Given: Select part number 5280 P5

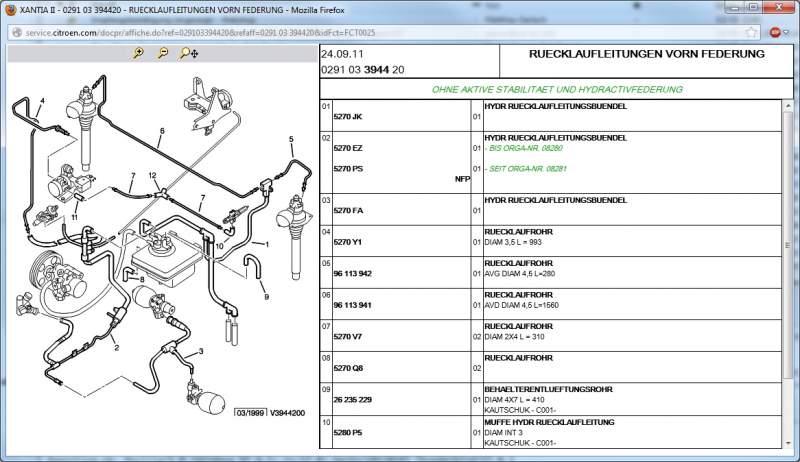Looking at the screenshot, I should [347, 433].
